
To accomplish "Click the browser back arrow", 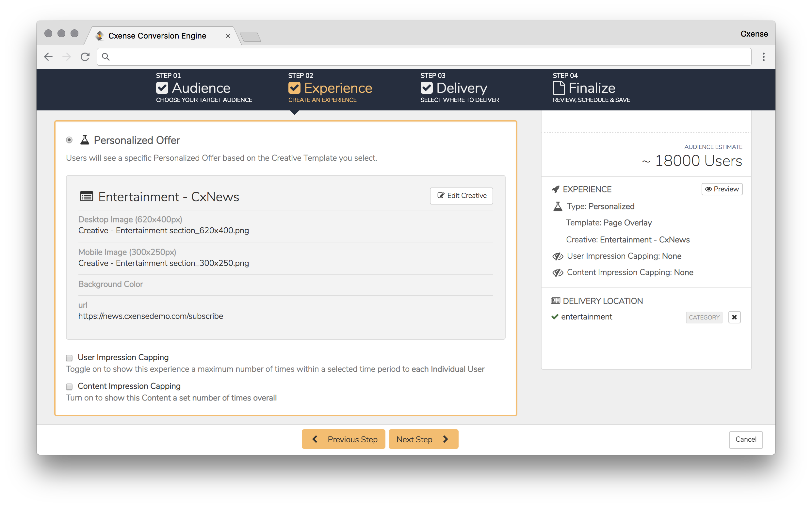I will coord(48,57).
